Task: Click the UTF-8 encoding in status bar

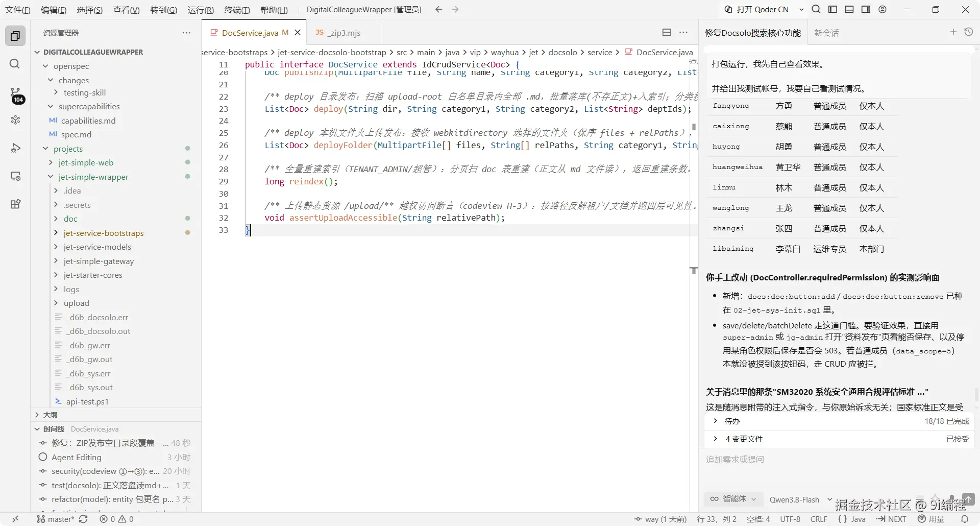Action: click(790, 519)
